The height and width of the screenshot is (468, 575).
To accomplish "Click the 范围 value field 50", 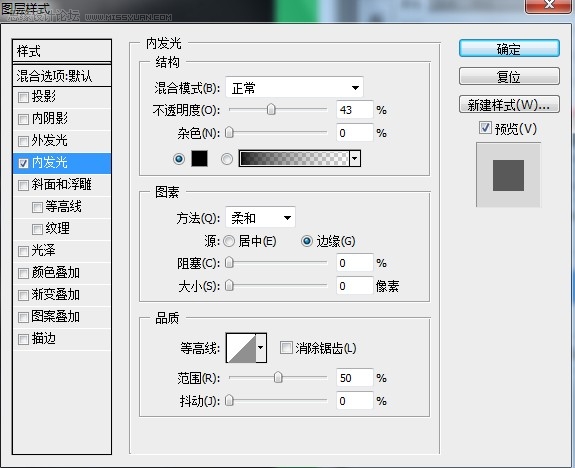I will [355, 377].
